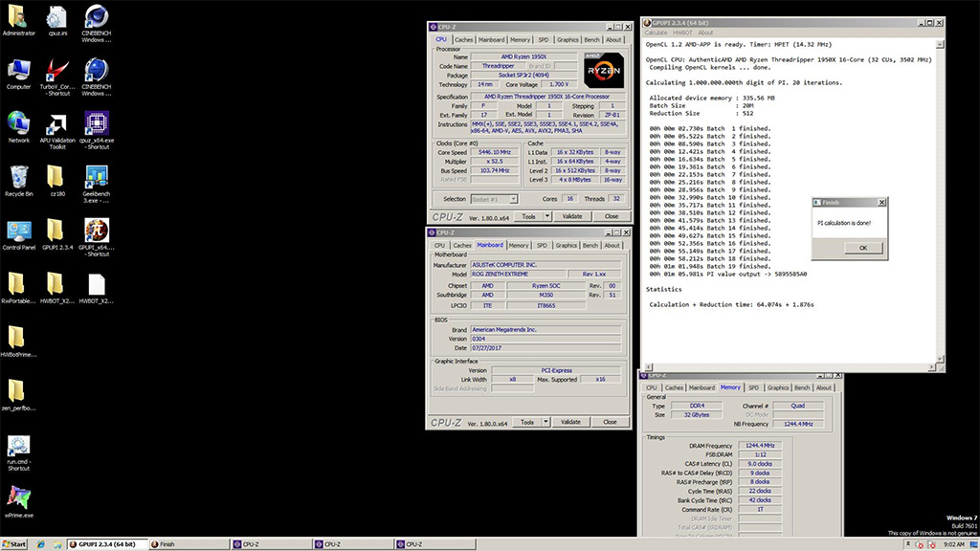Click the GPUPI vertical scrollbar up arrow
Image resolution: width=980 pixels, height=551 pixels.
(940, 45)
